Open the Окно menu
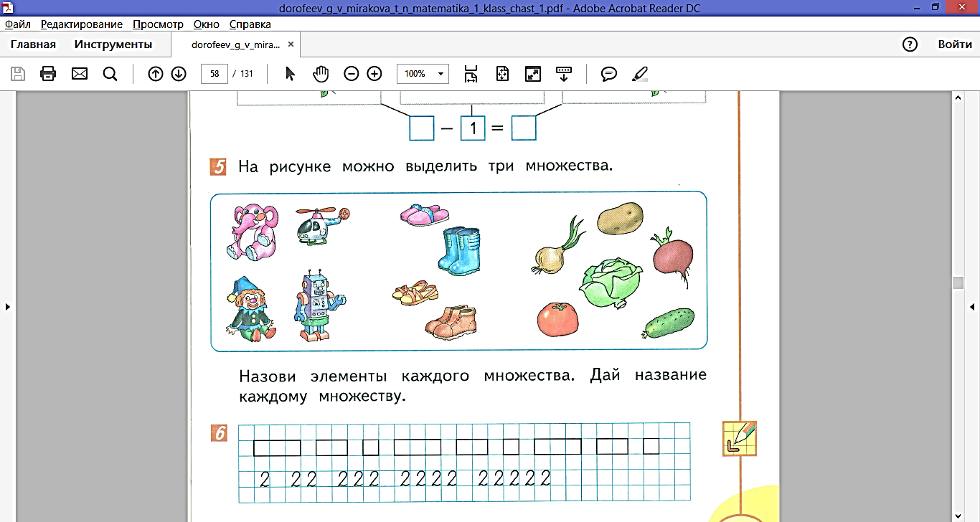Screen dimensions: 980x522 207,24
